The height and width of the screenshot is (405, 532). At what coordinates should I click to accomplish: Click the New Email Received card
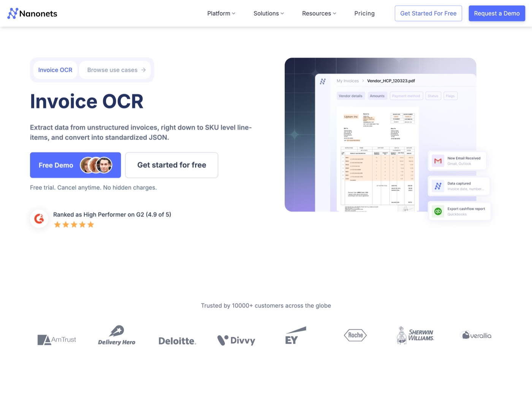(458, 161)
